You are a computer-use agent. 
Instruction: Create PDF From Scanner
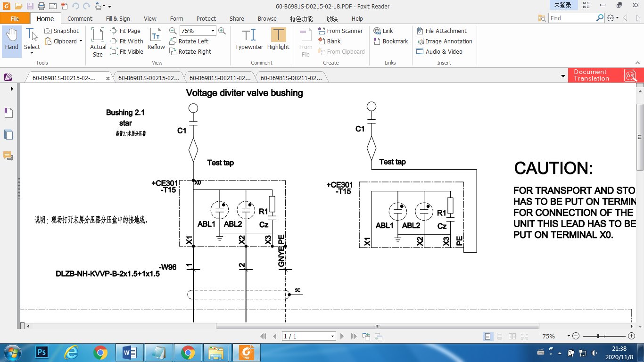[x=340, y=31]
